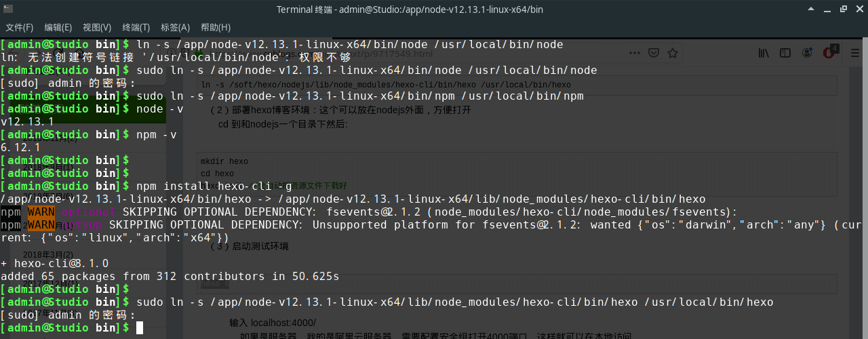The image size is (868, 339).
Task: Click the 'node -v' command
Action: click(x=160, y=109)
